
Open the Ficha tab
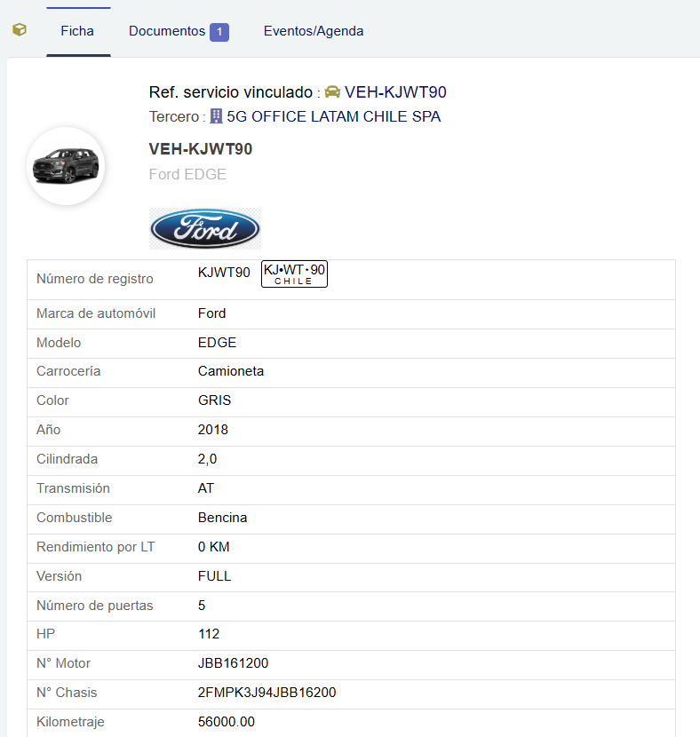click(x=77, y=31)
